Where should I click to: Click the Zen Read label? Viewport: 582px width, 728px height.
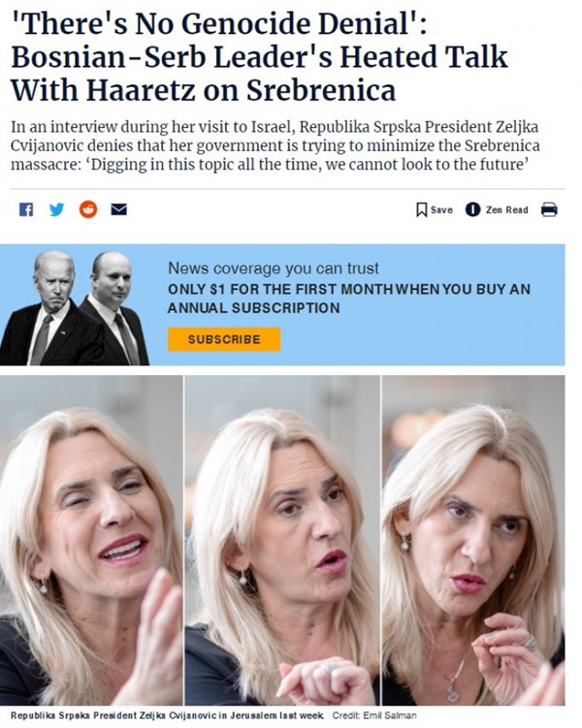506,209
